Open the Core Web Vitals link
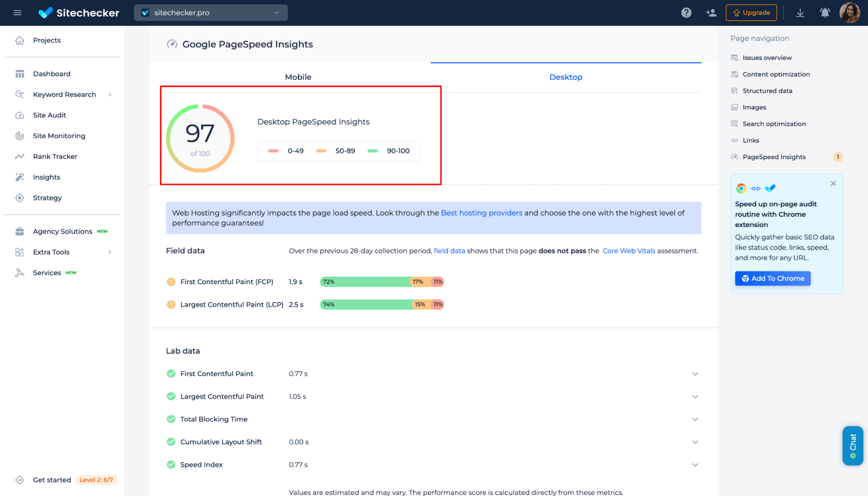 click(629, 251)
